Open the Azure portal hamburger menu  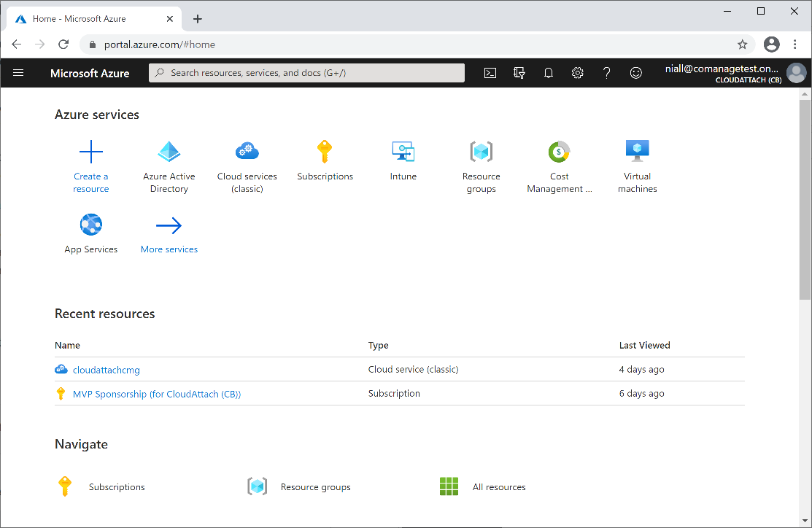coord(18,73)
